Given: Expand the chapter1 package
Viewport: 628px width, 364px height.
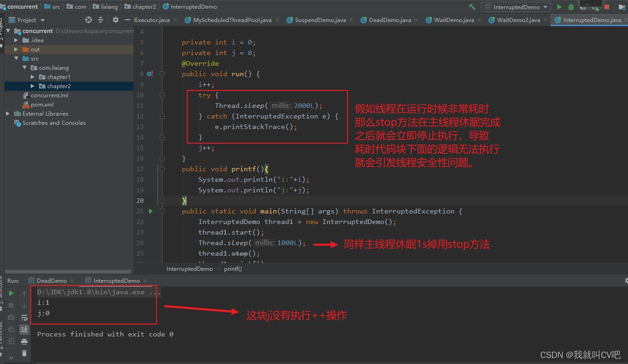Looking at the screenshot, I should tap(33, 77).
